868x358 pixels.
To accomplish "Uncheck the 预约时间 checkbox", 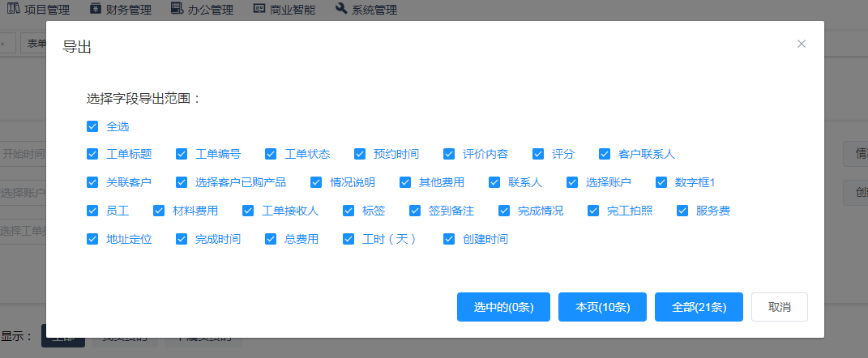I will [360, 154].
